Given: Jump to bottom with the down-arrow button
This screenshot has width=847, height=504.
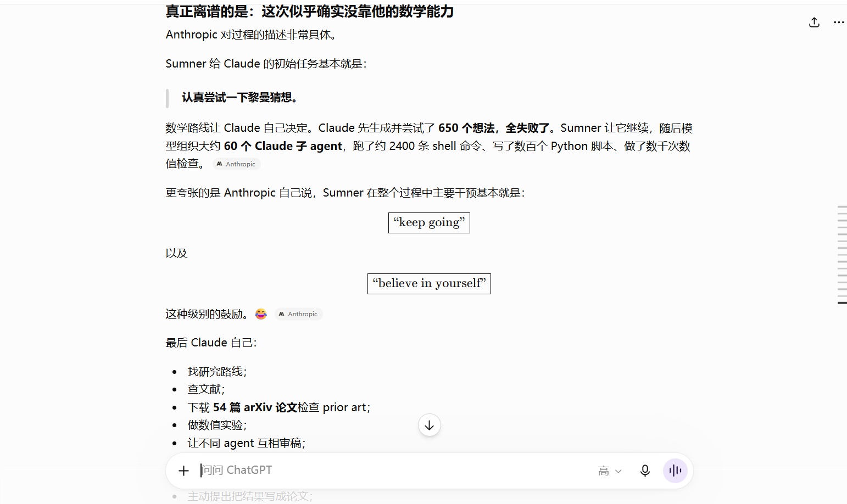Looking at the screenshot, I should pos(430,425).
